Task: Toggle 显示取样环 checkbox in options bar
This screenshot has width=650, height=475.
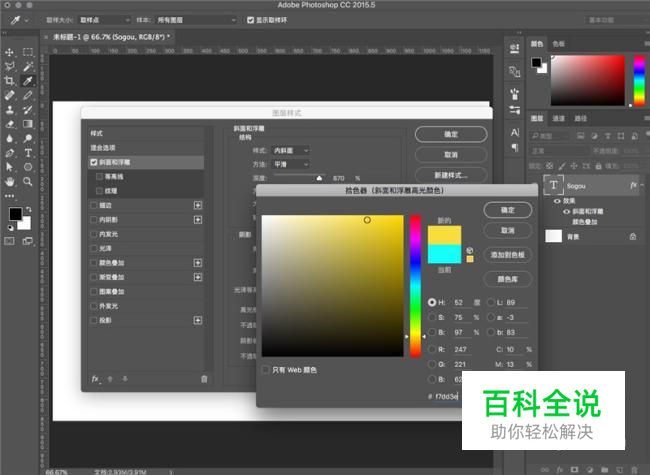Action: [x=250, y=19]
